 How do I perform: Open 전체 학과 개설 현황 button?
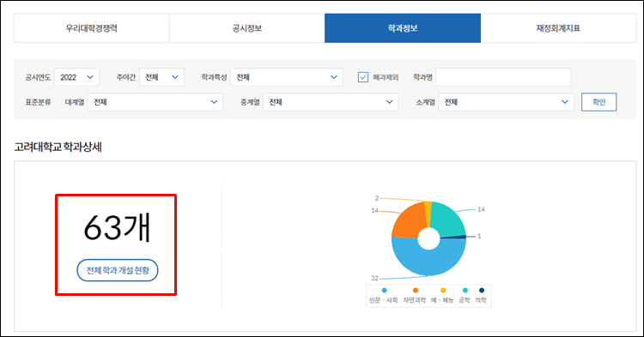(118, 270)
